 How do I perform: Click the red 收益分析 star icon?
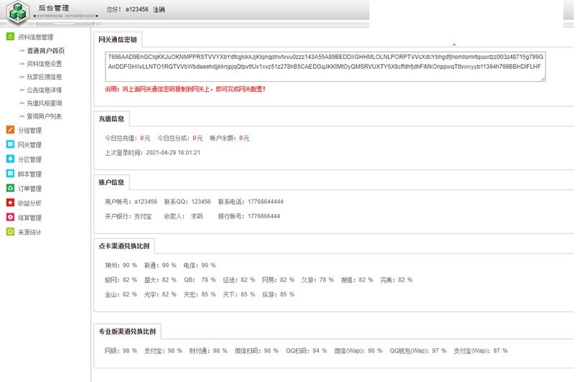pos(10,203)
